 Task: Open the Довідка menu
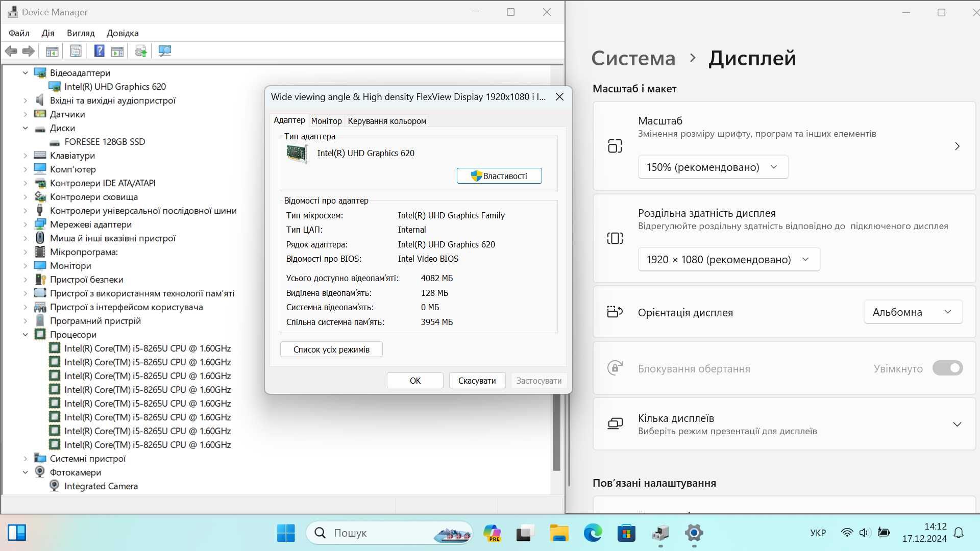coord(122,33)
